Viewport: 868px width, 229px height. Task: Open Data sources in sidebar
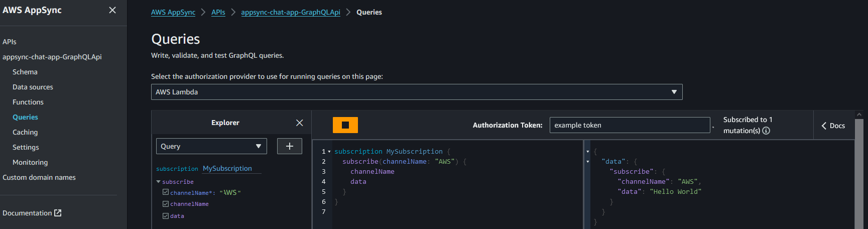click(33, 87)
